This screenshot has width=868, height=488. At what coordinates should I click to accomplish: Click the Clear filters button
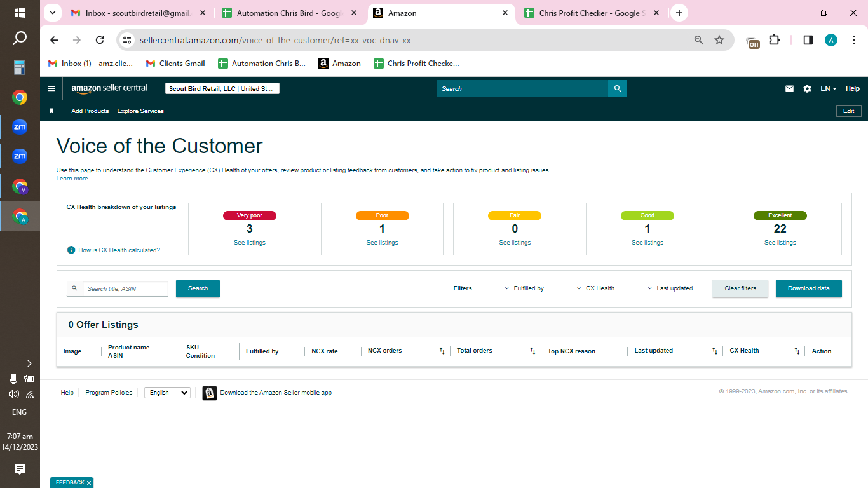coord(740,288)
